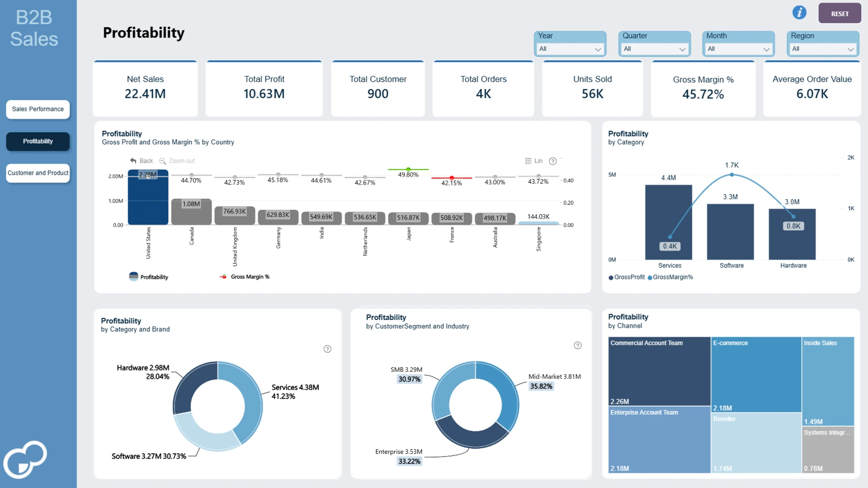Screen dimensions: 868x488
Task: Click the Back button label
Action: [146, 161]
